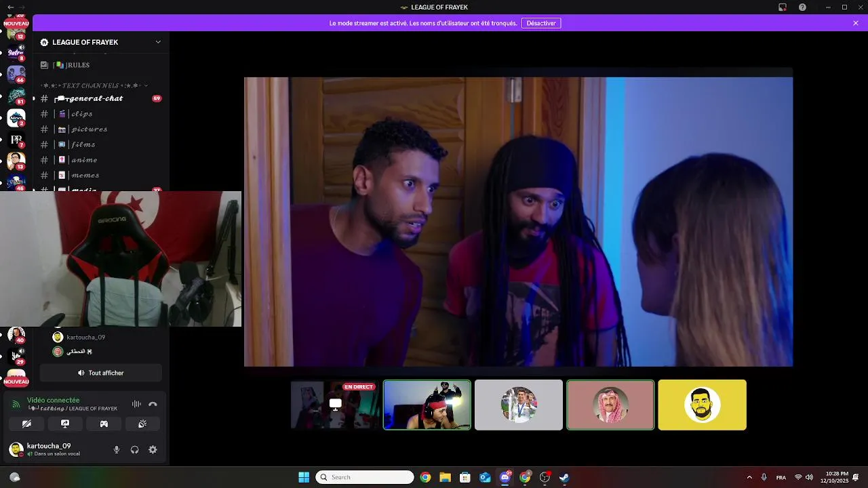Open the EN DIRECT live stream tile
Image resolution: width=868 pixels, height=488 pixels.
[335, 405]
